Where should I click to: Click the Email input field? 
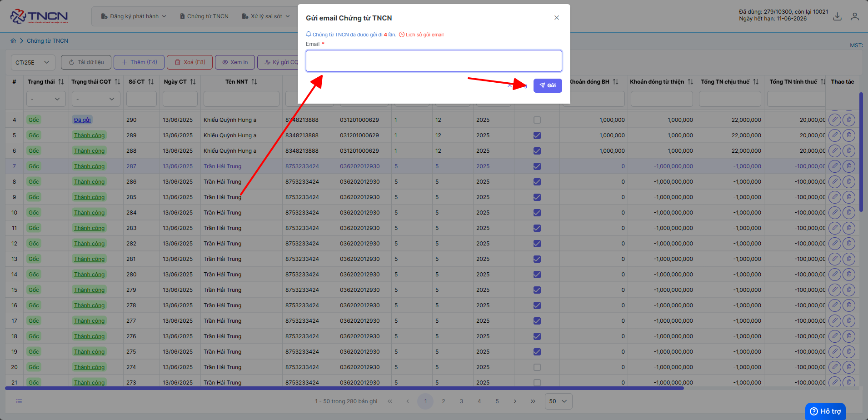tap(434, 61)
